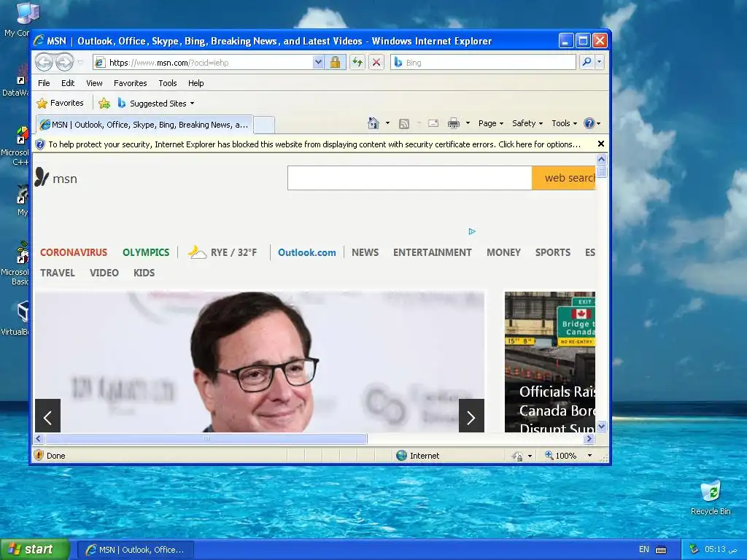Click the MSN web search field

(410, 178)
